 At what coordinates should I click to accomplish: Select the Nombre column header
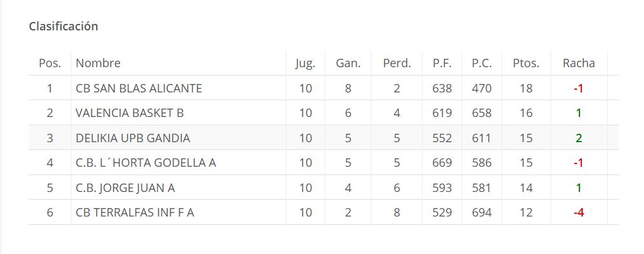point(98,63)
